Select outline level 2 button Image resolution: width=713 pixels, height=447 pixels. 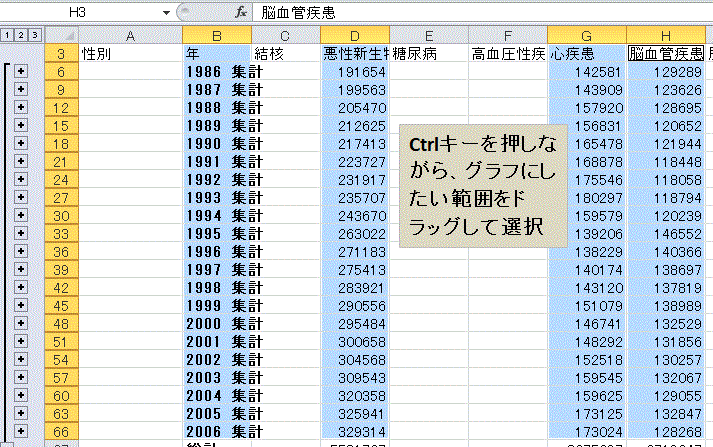tap(20, 35)
